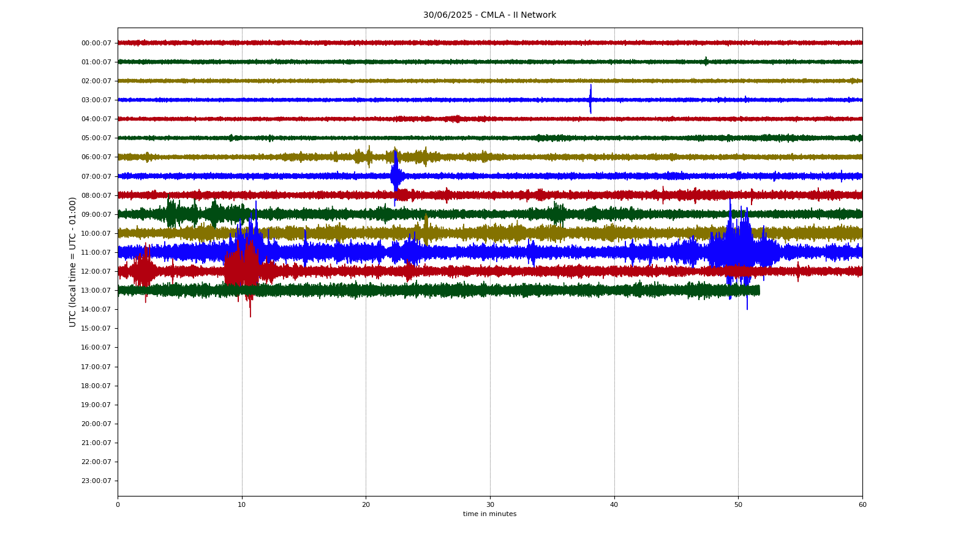Select the 23:00:07 row label
The height and width of the screenshot is (551, 980).
(96, 481)
